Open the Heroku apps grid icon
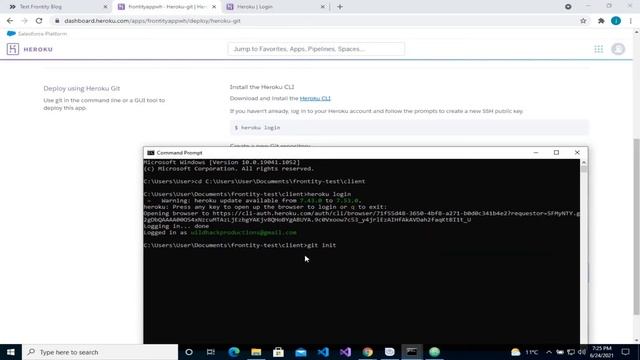The width and height of the screenshot is (640, 360). (x=598, y=49)
